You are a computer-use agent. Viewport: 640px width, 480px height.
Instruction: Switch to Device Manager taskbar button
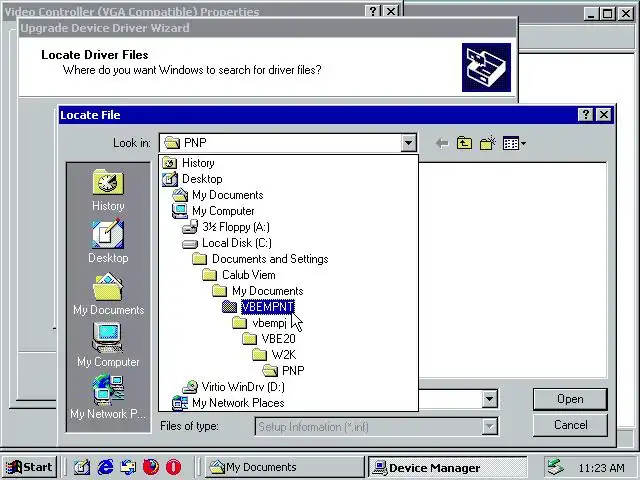[x=448, y=467]
